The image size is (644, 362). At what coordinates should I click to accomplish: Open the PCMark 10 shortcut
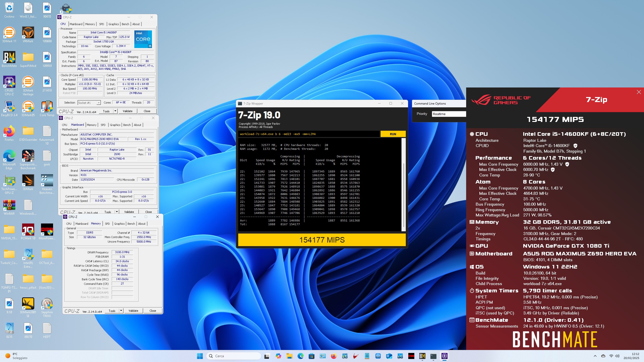(x=28, y=232)
